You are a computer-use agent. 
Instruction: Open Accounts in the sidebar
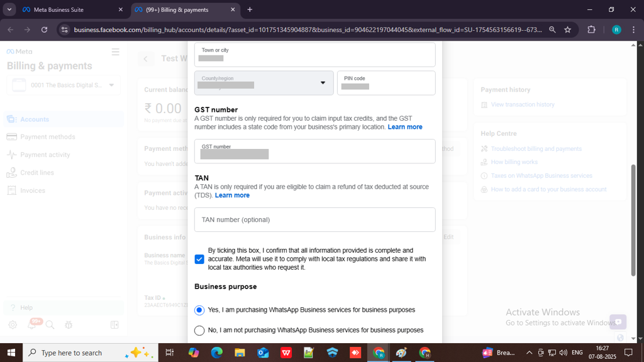[x=64, y=119]
